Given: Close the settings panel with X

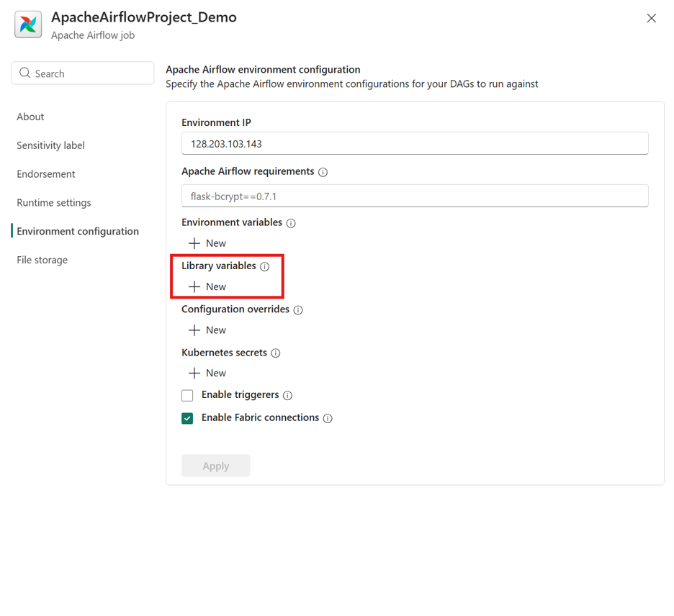Looking at the screenshot, I should [651, 18].
